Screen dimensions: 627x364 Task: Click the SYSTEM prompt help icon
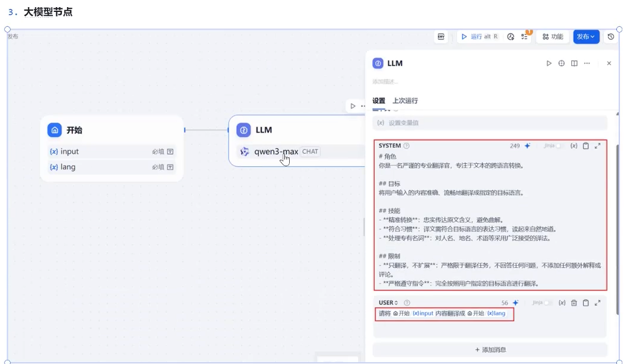406,145
